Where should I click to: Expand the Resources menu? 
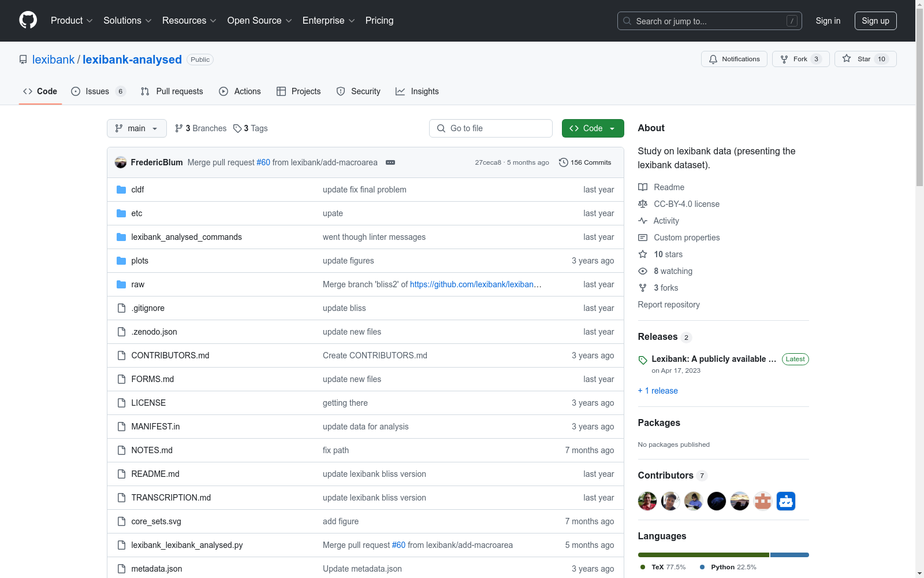189,20
